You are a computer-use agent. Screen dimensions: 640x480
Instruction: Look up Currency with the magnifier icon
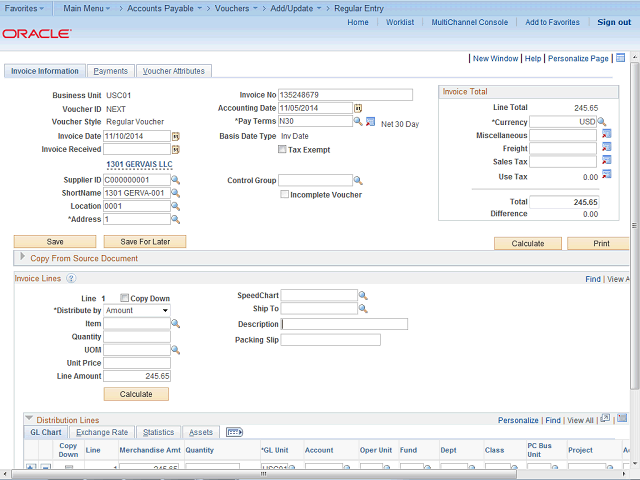tap(602, 122)
